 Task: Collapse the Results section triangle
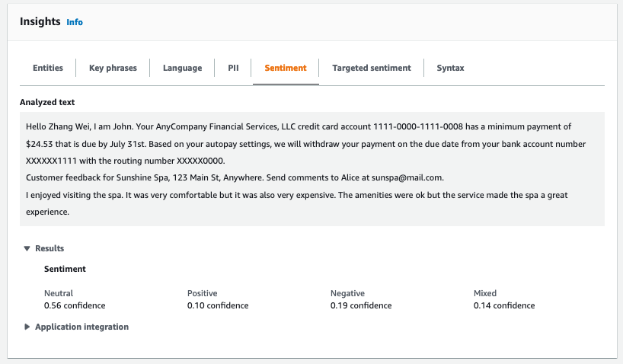click(27, 248)
